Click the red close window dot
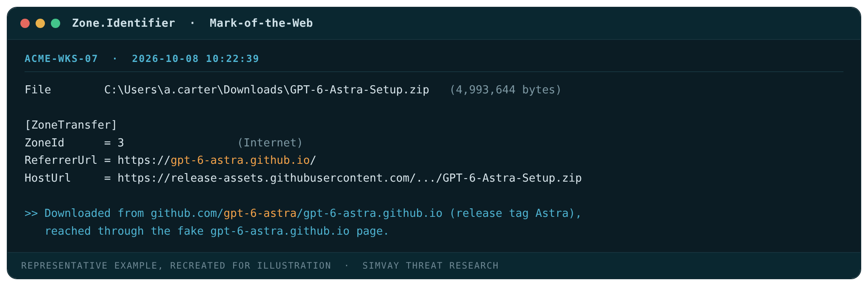The width and height of the screenshot is (868, 286). click(x=25, y=23)
